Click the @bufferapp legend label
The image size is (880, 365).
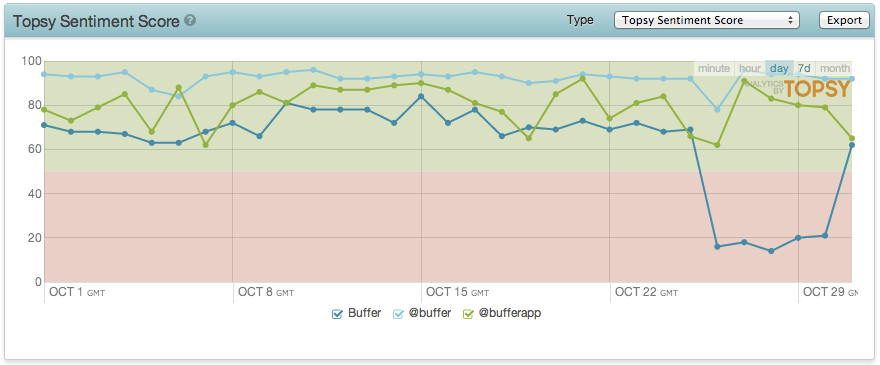pos(510,314)
